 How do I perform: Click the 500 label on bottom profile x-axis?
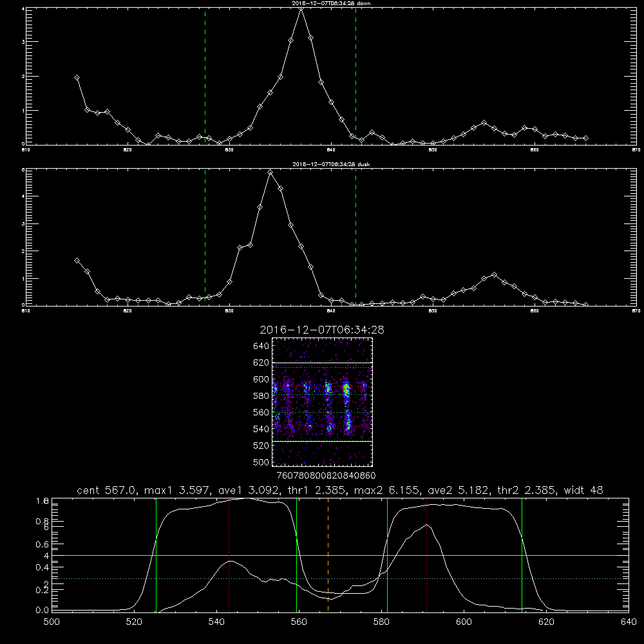click(x=52, y=622)
